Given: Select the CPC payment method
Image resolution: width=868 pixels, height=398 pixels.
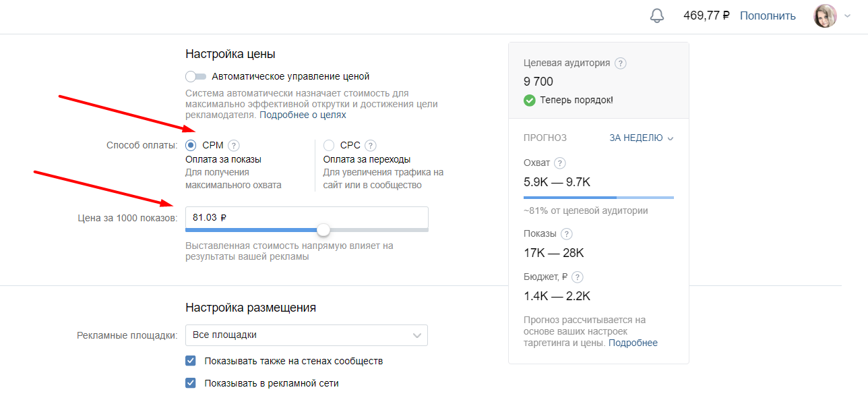Looking at the screenshot, I should [x=329, y=144].
